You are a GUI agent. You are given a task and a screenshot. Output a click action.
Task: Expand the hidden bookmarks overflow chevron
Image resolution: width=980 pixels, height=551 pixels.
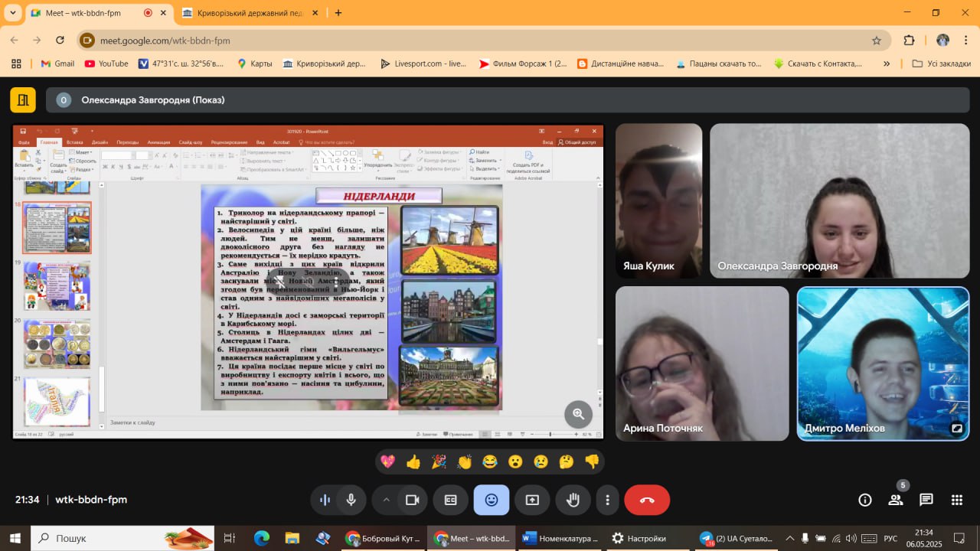887,64
